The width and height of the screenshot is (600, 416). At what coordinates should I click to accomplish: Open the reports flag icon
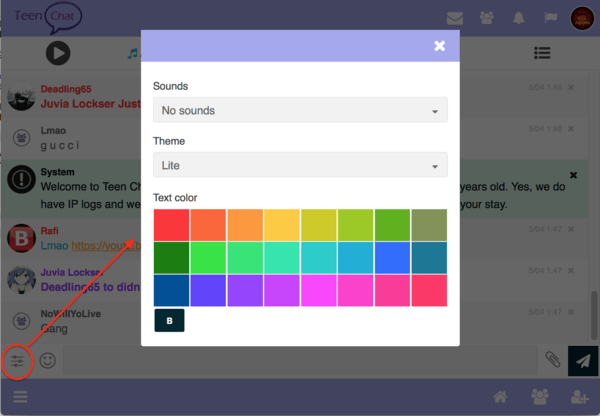(x=551, y=17)
